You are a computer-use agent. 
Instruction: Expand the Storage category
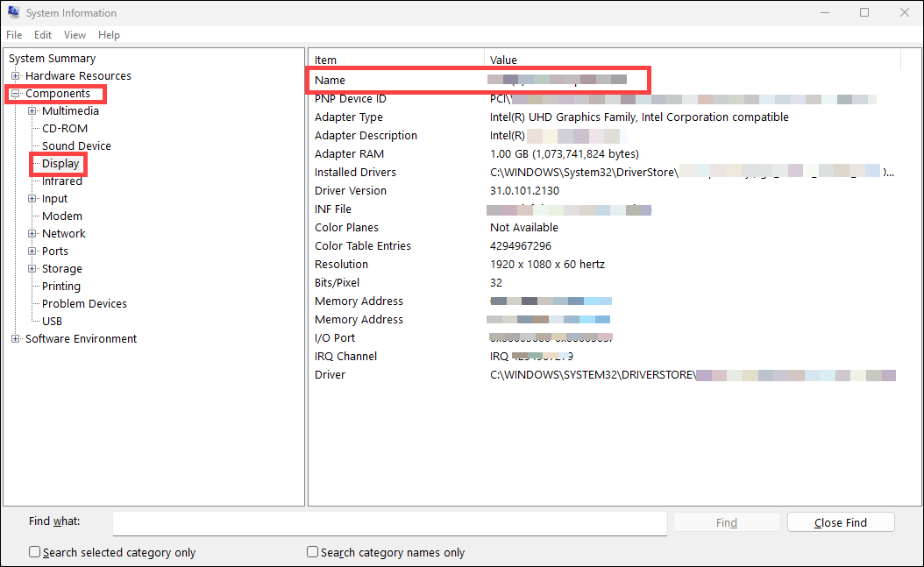(x=32, y=269)
